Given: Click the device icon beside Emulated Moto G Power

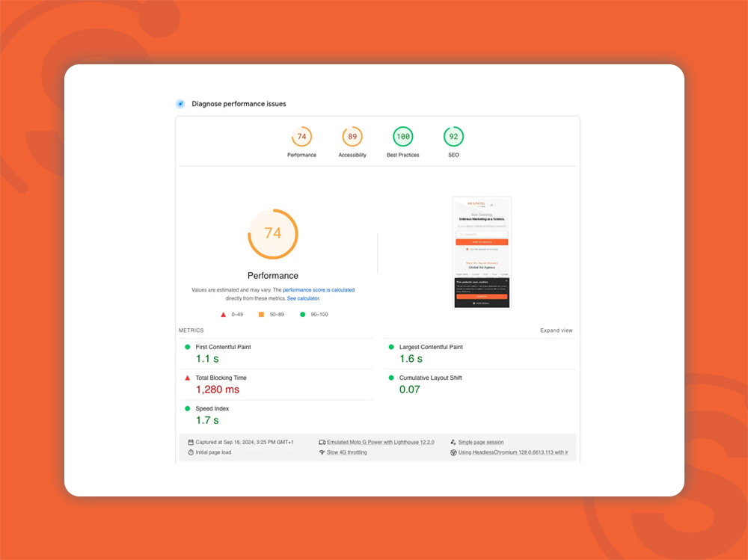Looking at the screenshot, I should (x=322, y=443).
